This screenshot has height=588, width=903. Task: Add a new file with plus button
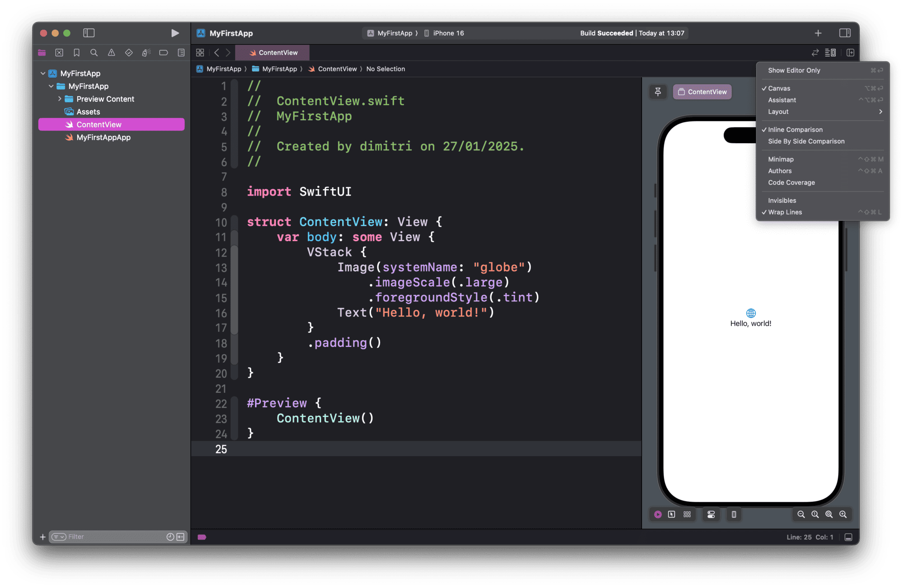pyautogui.click(x=42, y=537)
